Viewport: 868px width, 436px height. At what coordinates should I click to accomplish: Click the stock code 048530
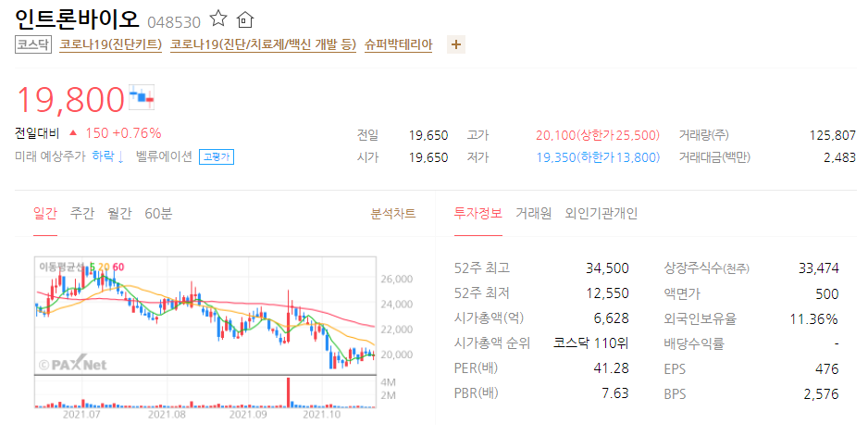click(174, 22)
